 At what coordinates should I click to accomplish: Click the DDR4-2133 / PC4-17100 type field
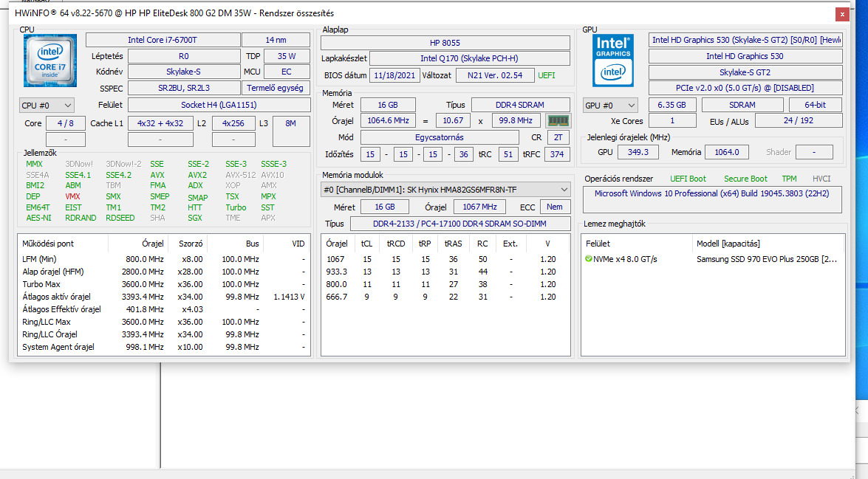coord(459,224)
